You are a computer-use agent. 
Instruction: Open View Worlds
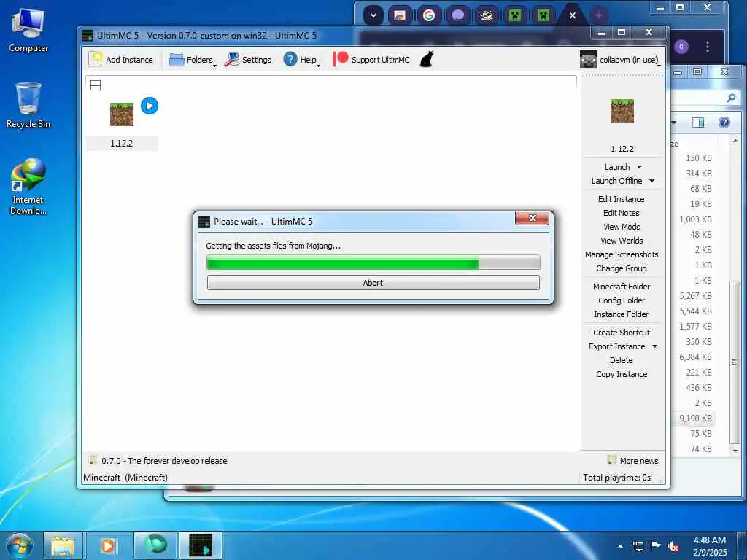pos(622,241)
